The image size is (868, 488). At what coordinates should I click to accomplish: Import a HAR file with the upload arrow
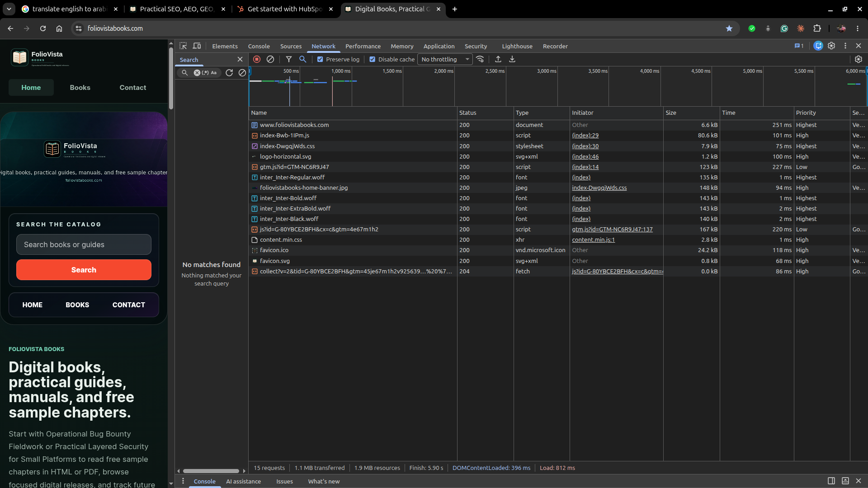click(498, 59)
